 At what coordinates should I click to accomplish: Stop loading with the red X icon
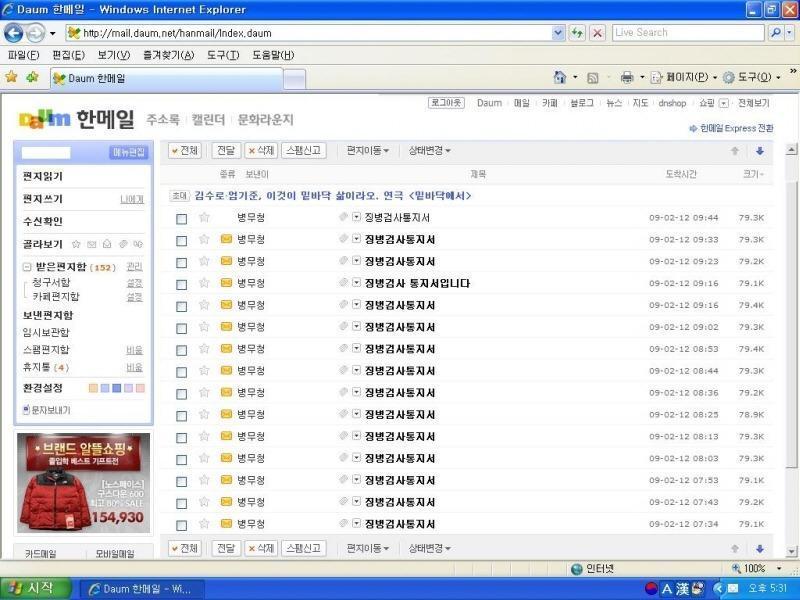597,33
